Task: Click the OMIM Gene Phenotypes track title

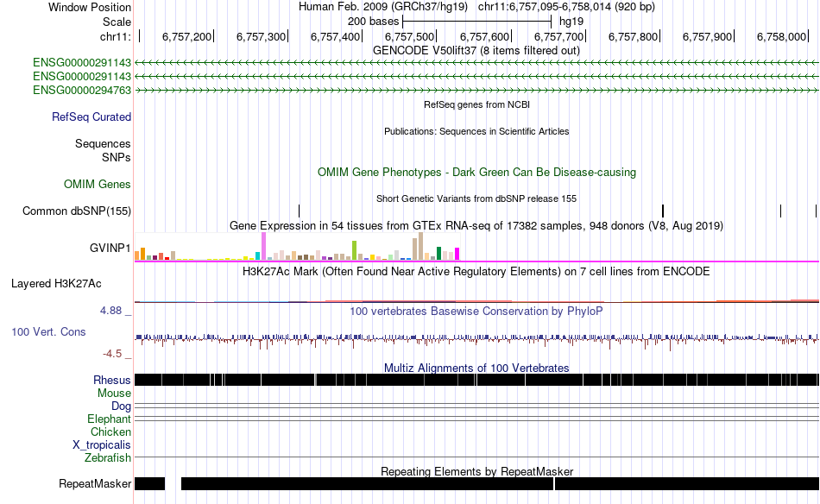Action: point(477,172)
